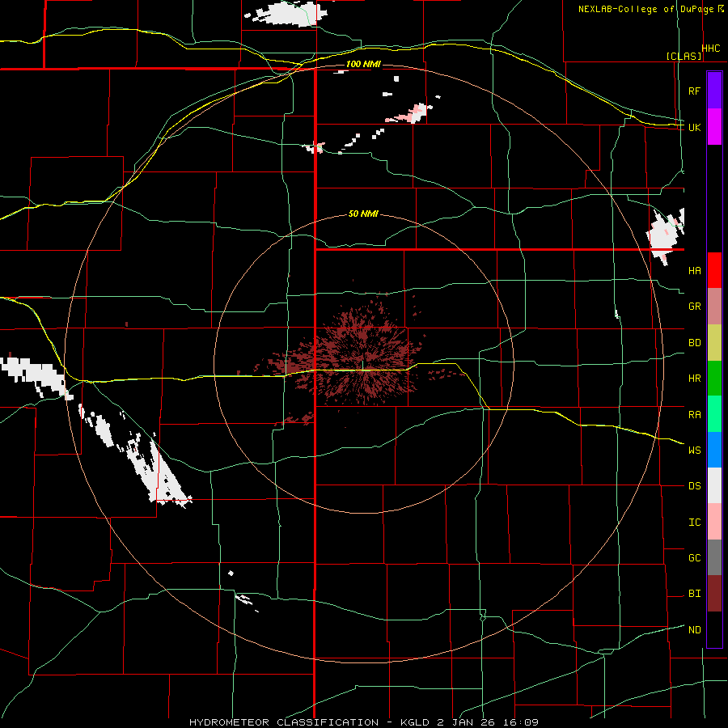Viewport: 728px width, 728px height.
Task: Click the HA red legend swatch
Action: coord(714,270)
